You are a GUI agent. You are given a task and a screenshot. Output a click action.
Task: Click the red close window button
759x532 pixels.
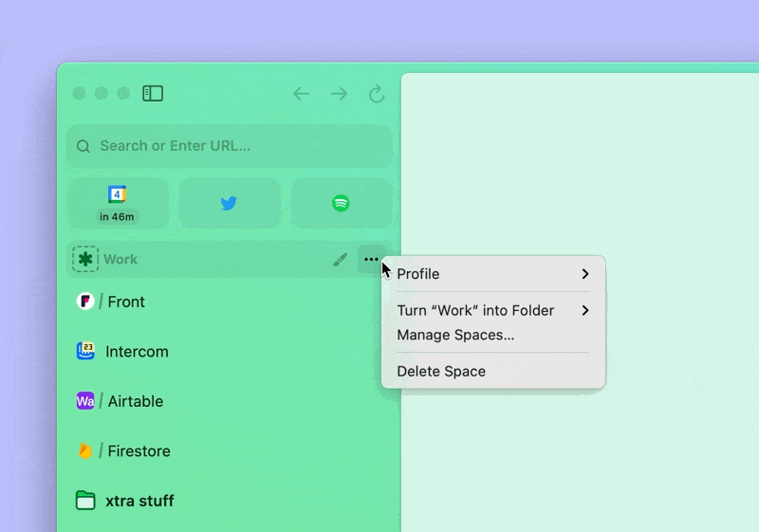(x=79, y=93)
